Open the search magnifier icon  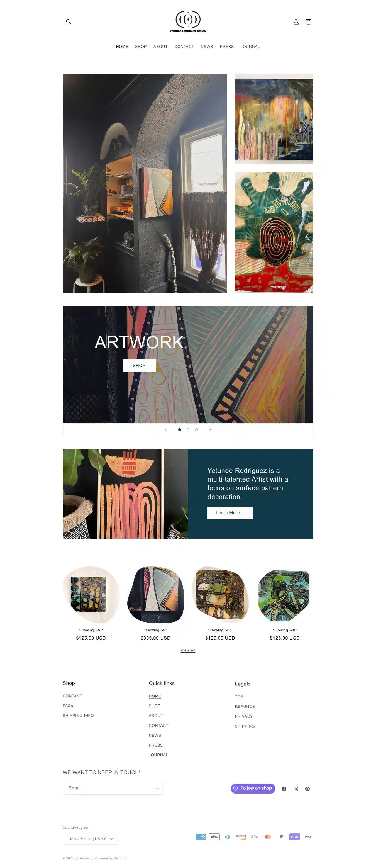(69, 21)
